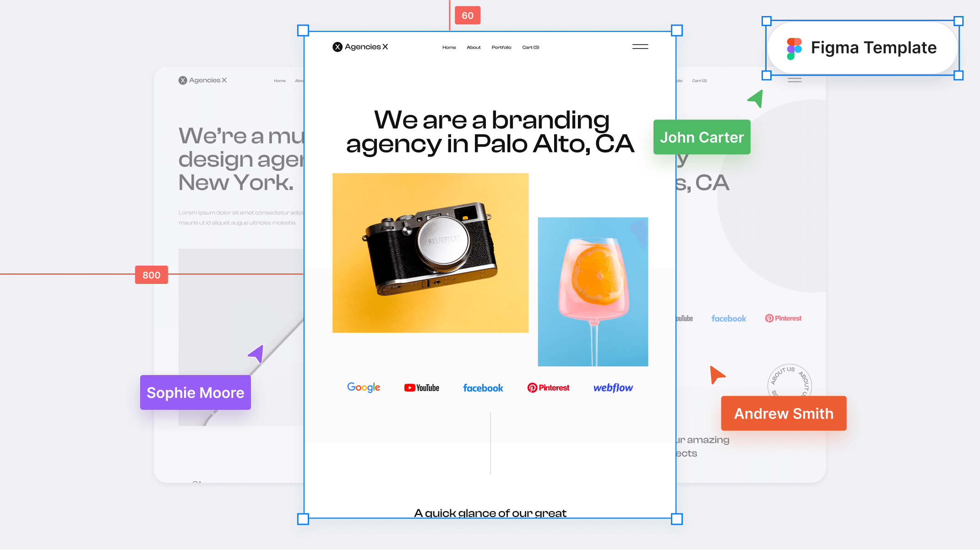Click the hamburger menu icon

[x=640, y=47]
